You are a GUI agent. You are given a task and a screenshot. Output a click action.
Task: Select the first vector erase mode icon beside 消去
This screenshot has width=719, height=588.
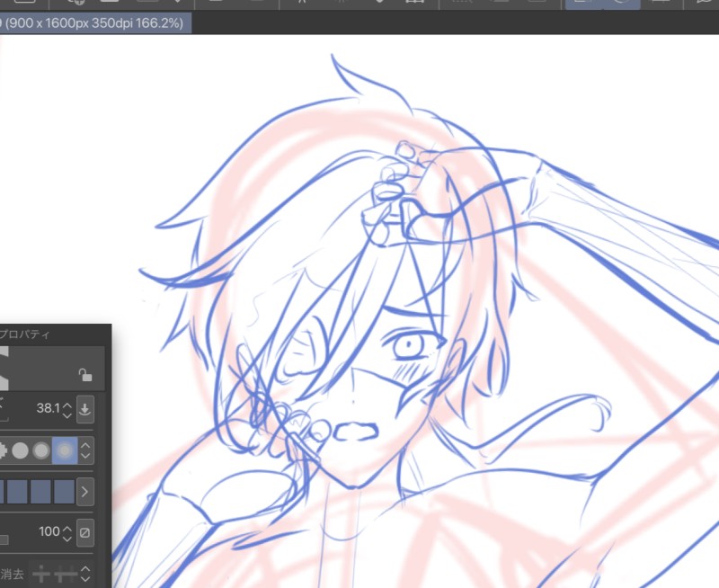click(x=41, y=574)
